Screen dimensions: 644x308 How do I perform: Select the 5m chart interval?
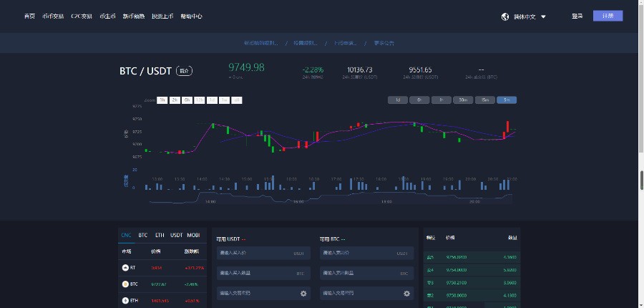(507, 100)
